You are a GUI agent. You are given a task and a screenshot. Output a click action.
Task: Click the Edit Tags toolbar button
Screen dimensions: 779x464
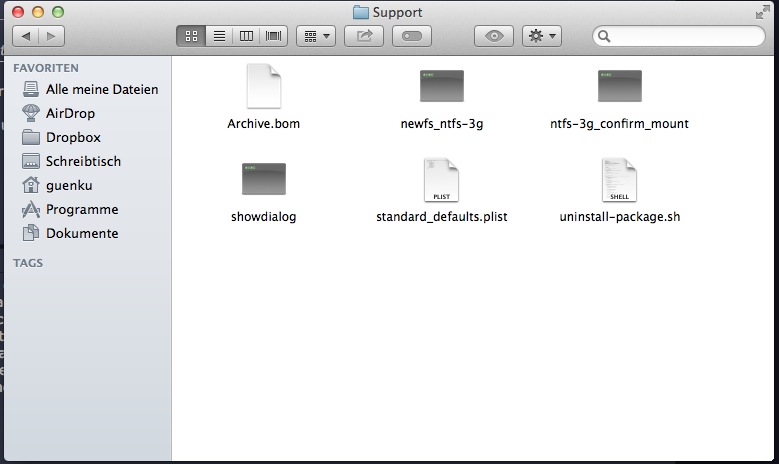pyautogui.click(x=412, y=36)
